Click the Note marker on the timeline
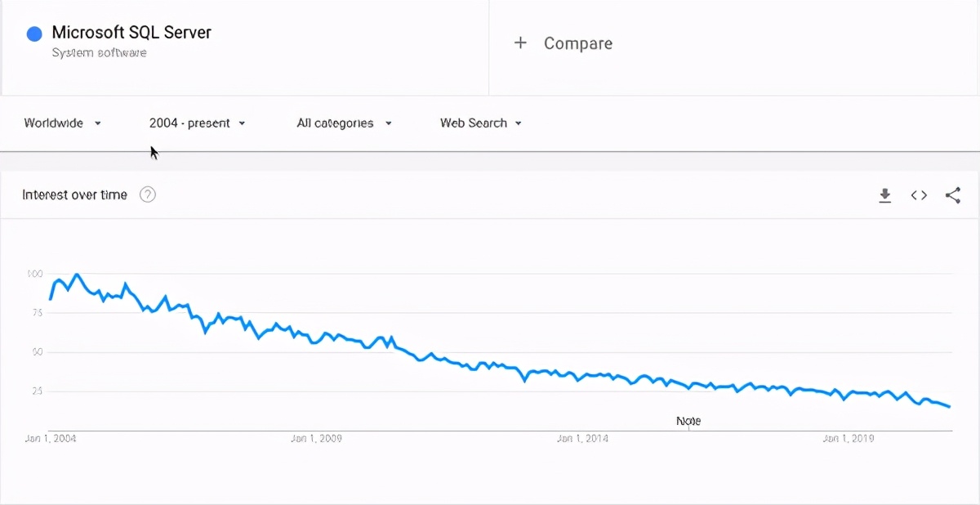Image resolution: width=980 pixels, height=505 pixels. click(688, 421)
